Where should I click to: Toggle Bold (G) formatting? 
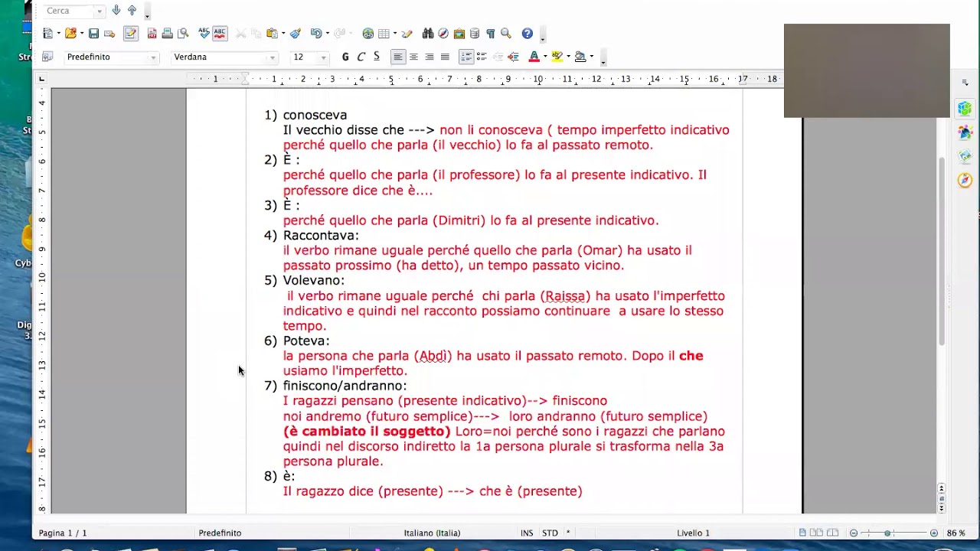345,57
